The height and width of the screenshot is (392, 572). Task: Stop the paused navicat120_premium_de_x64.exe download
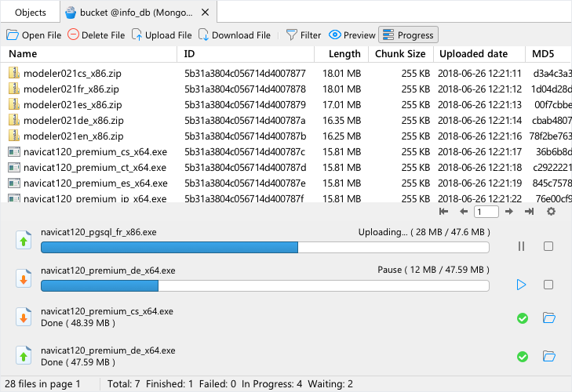pyautogui.click(x=548, y=285)
